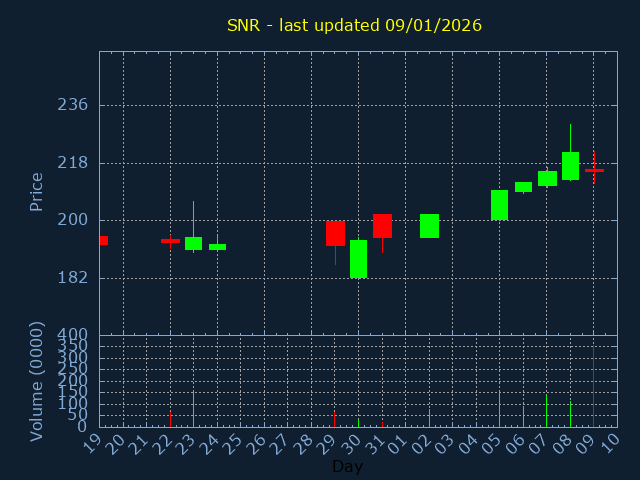Select the 19 date tick label
The image size is (640, 480).
coord(95,442)
